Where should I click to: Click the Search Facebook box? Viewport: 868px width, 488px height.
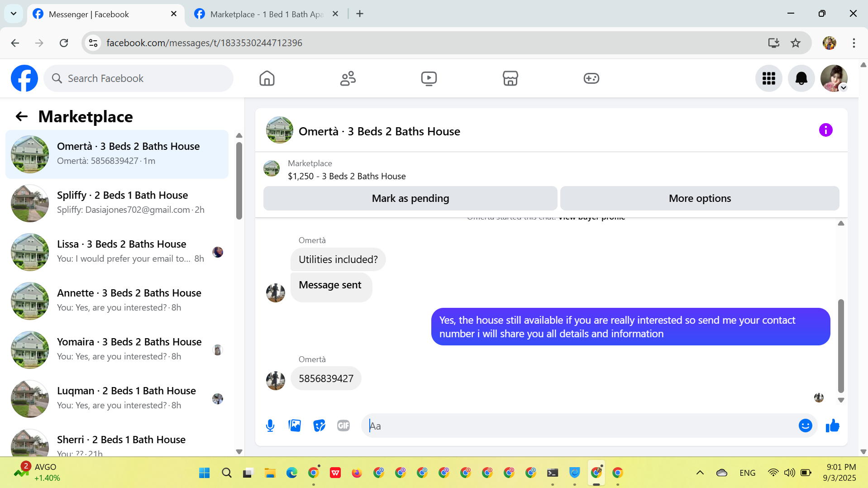pyautogui.click(x=138, y=78)
